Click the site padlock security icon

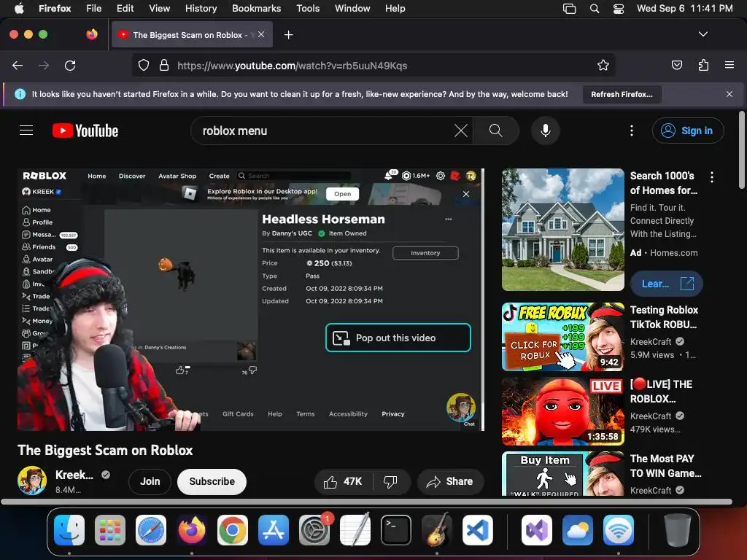click(164, 66)
